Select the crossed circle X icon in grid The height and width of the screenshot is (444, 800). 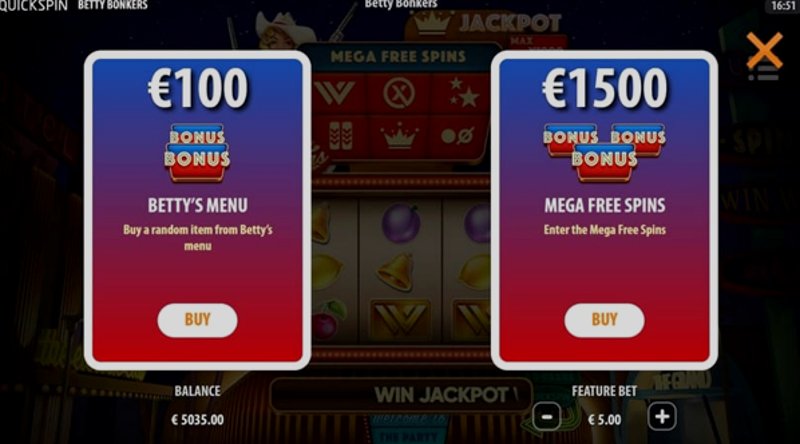[399, 94]
